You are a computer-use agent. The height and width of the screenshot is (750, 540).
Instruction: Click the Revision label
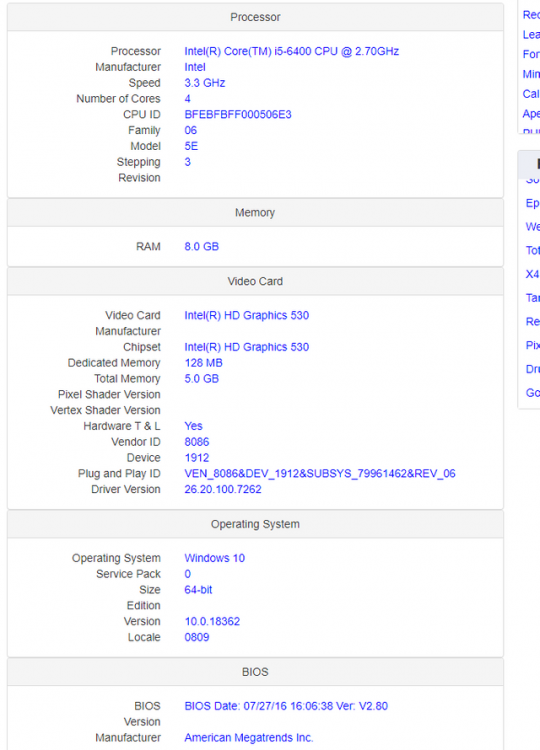tap(139, 177)
